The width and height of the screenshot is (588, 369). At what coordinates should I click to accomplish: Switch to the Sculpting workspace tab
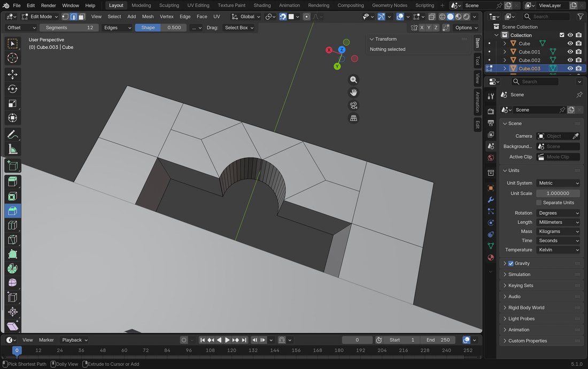169,5
